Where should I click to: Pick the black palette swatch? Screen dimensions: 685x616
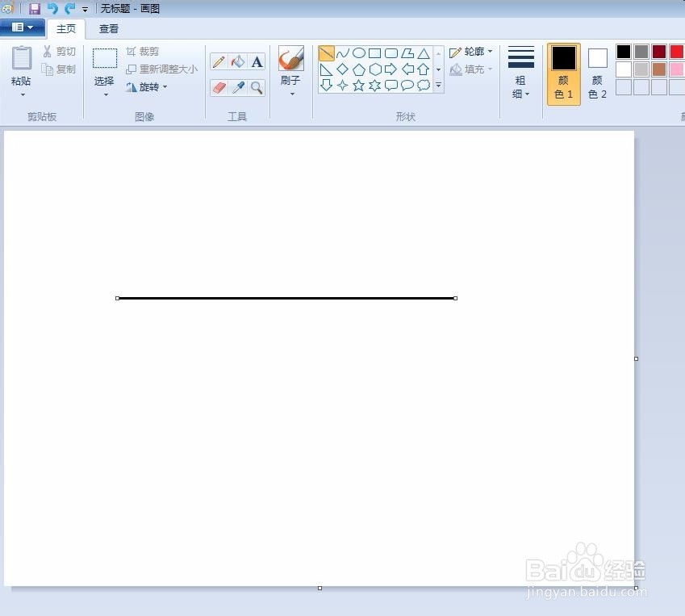point(624,52)
